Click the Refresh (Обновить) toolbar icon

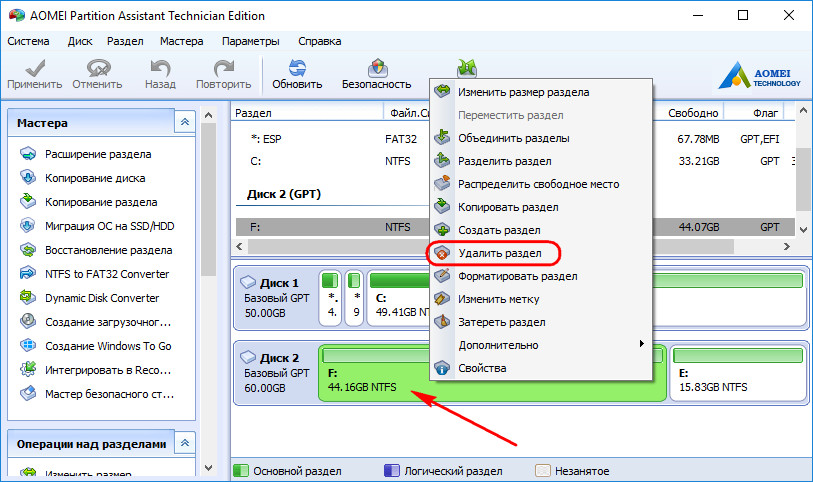tap(296, 72)
